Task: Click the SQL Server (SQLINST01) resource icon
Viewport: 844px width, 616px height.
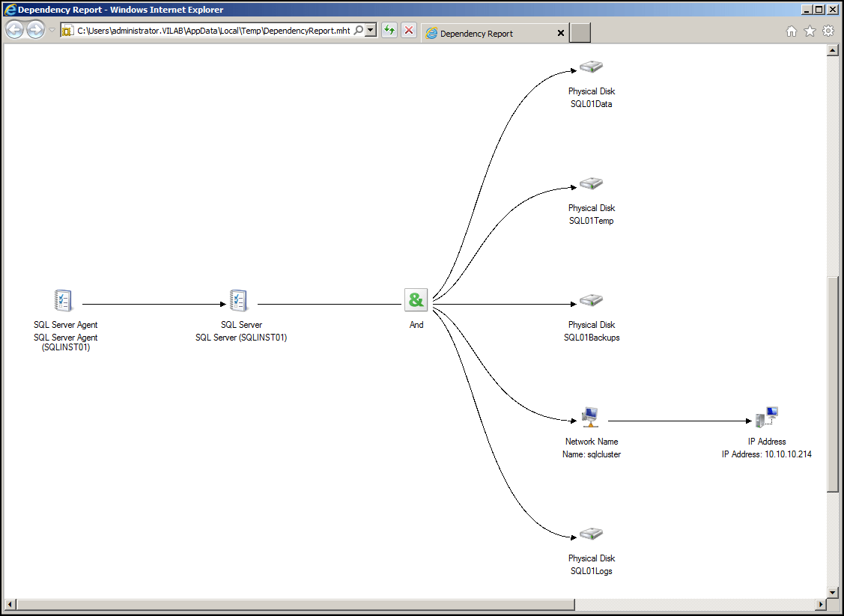Action: [x=238, y=300]
